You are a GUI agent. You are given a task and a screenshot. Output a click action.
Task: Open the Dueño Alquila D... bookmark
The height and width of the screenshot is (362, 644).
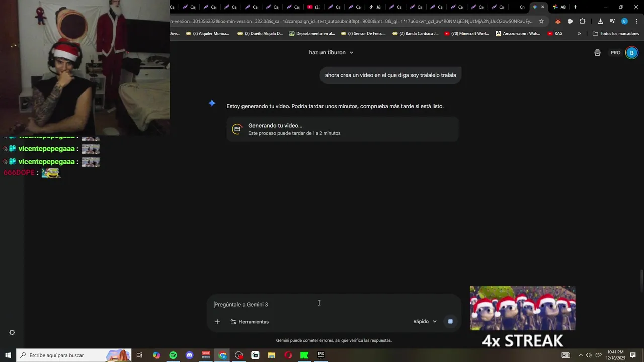[260, 34]
